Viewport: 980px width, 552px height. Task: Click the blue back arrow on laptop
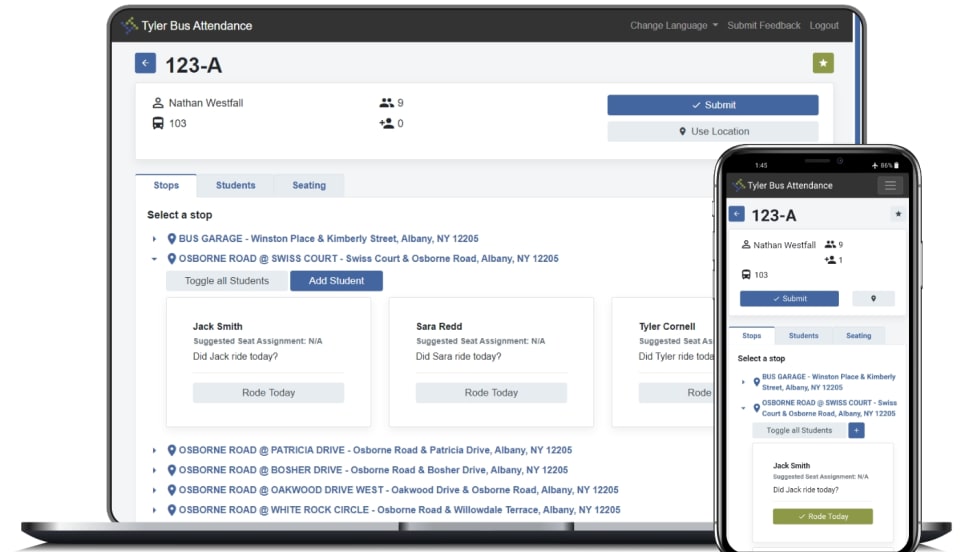(145, 64)
